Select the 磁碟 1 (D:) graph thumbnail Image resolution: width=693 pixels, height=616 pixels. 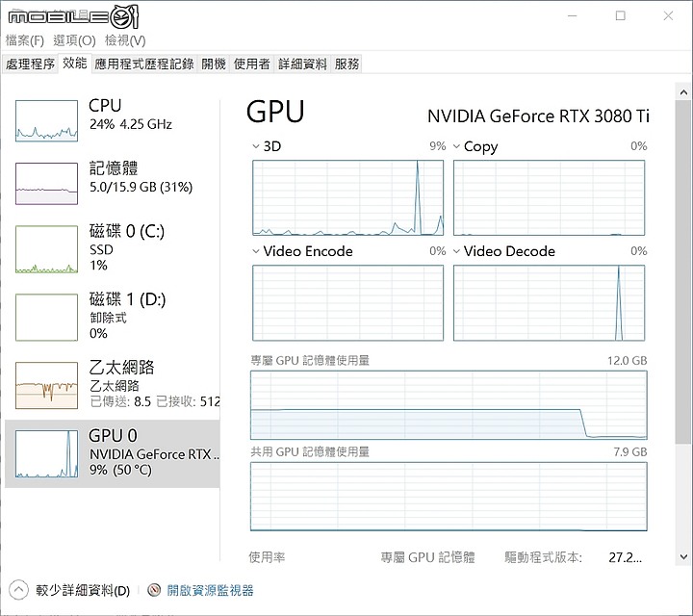46,318
